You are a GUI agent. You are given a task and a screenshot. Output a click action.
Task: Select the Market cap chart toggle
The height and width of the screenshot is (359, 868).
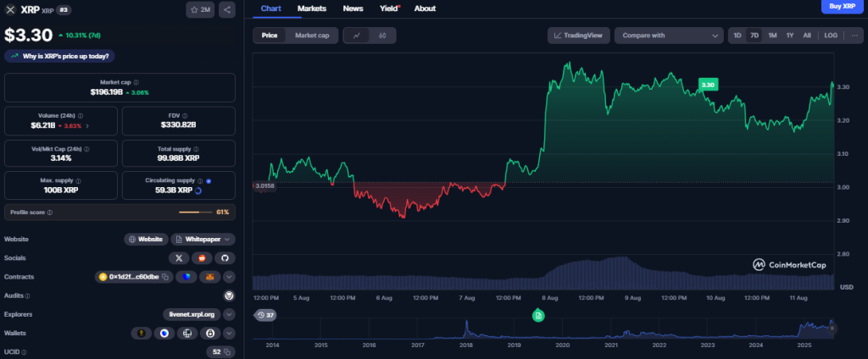(x=312, y=36)
